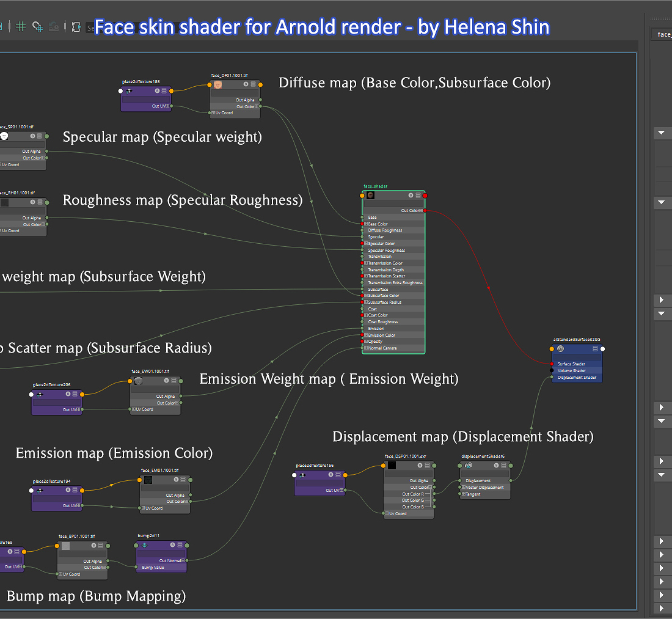Image resolution: width=672 pixels, height=619 pixels.
Task: Enable the snap-to-grid magnet icon
Action: point(38,26)
